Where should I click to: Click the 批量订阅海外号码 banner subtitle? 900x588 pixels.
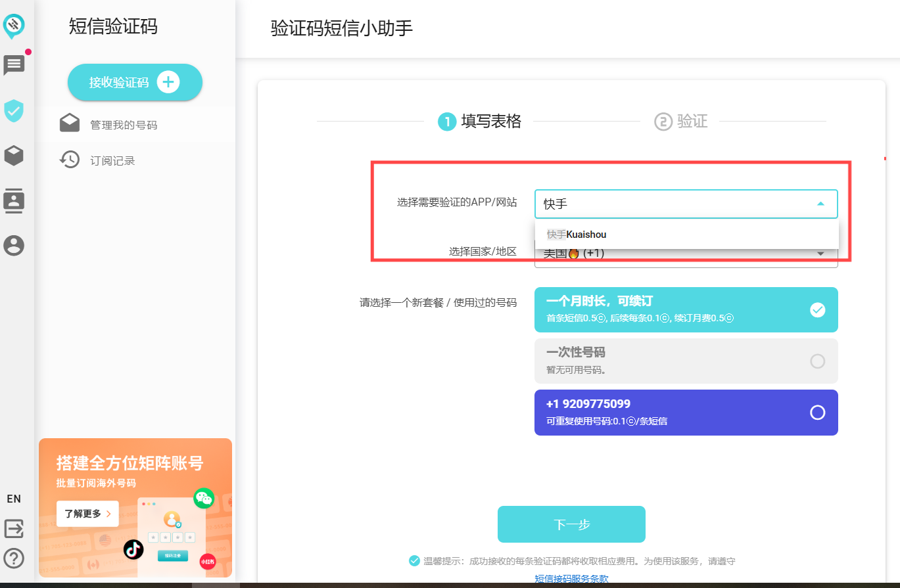click(96, 483)
